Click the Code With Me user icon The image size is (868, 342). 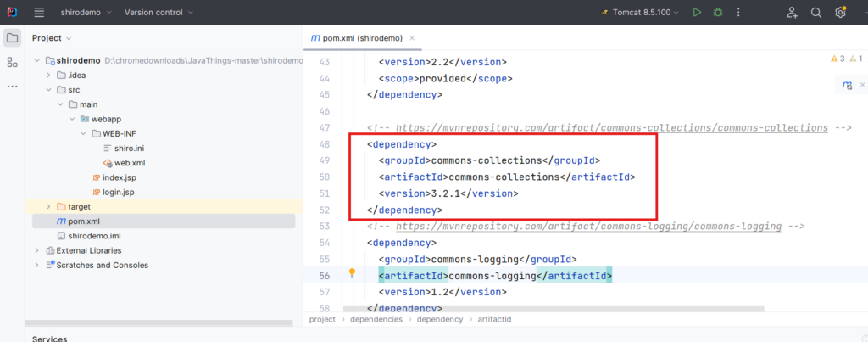point(792,13)
